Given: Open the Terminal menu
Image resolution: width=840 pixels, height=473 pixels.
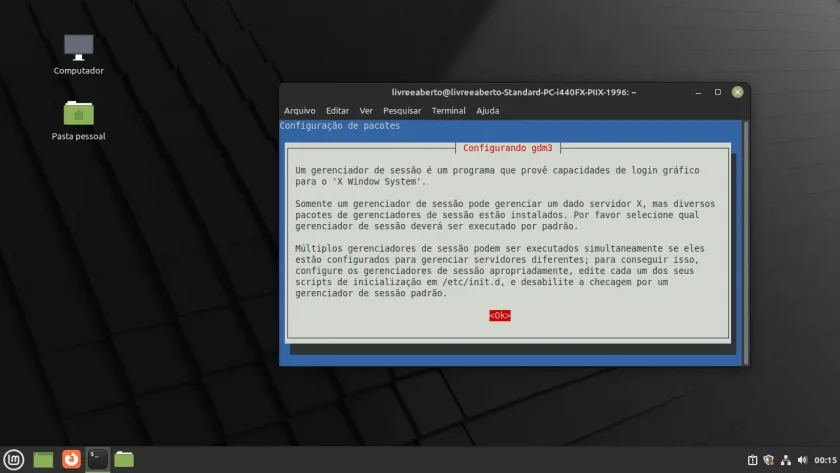Looking at the screenshot, I should 448,111.
